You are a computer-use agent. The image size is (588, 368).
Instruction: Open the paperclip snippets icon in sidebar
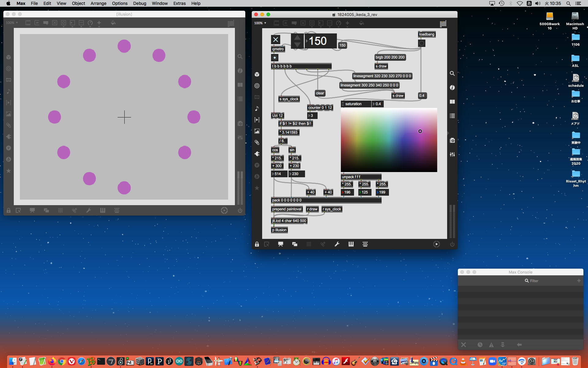pos(257,142)
